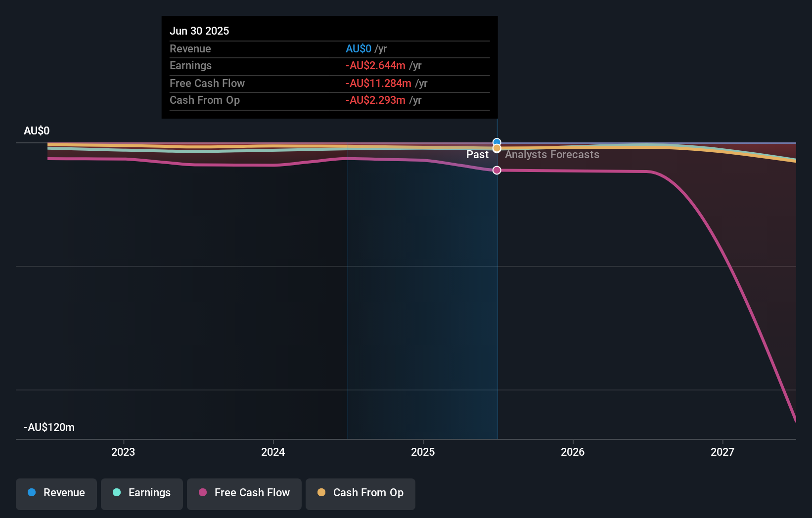812x518 pixels.
Task: Select the pink Free Cash Flow chart marker
Action: (x=496, y=170)
